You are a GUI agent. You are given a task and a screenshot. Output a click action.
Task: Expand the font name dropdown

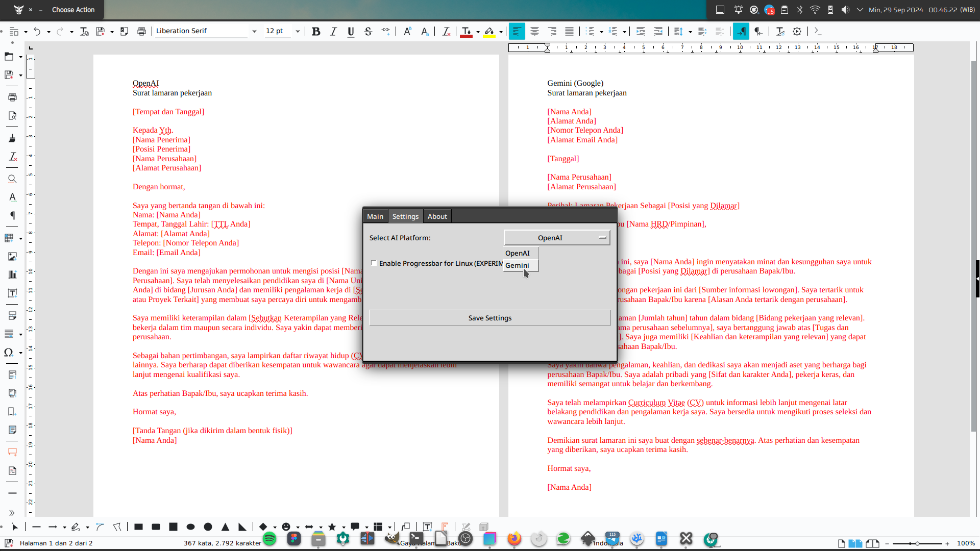pyautogui.click(x=254, y=32)
